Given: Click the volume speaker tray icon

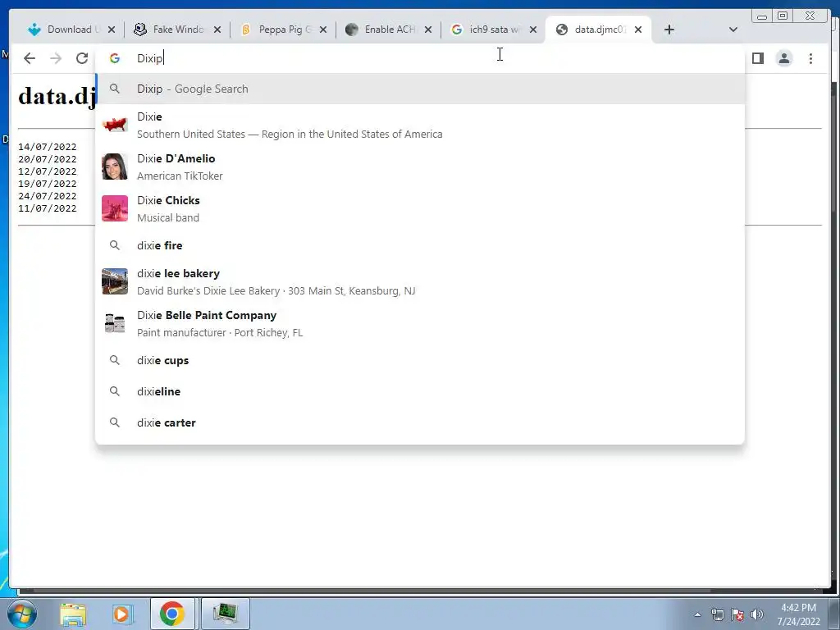Looking at the screenshot, I should click(x=757, y=614).
